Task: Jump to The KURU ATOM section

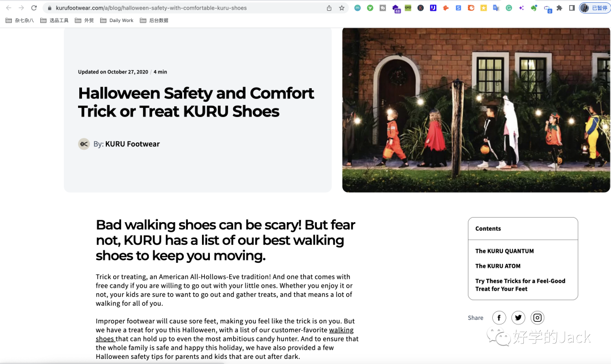Action: 498,266
